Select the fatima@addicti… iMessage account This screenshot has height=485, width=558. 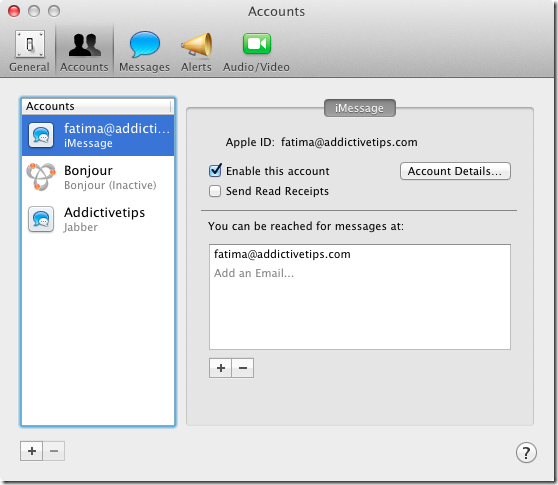[x=98, y=135]
